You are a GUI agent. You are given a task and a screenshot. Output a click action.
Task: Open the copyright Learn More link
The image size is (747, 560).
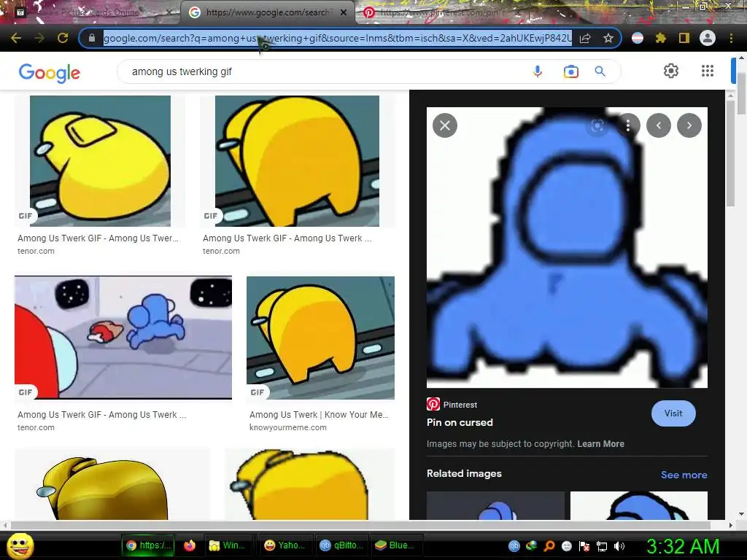[601, 444]
